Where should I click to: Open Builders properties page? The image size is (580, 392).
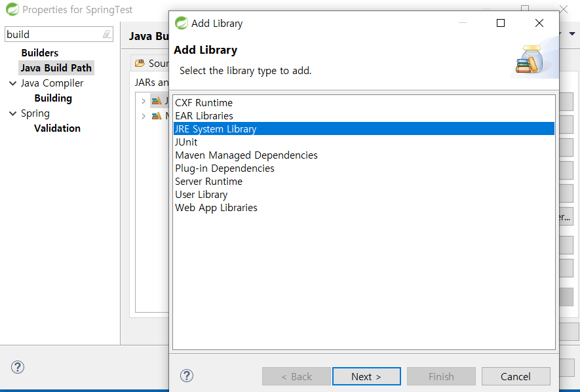[39, 53]
